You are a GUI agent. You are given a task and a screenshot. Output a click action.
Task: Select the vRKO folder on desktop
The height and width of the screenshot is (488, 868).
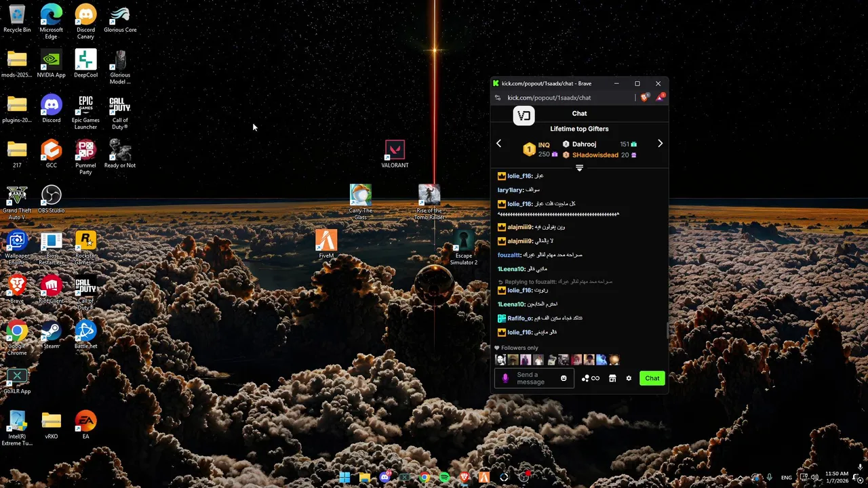(x=51, y=425)
